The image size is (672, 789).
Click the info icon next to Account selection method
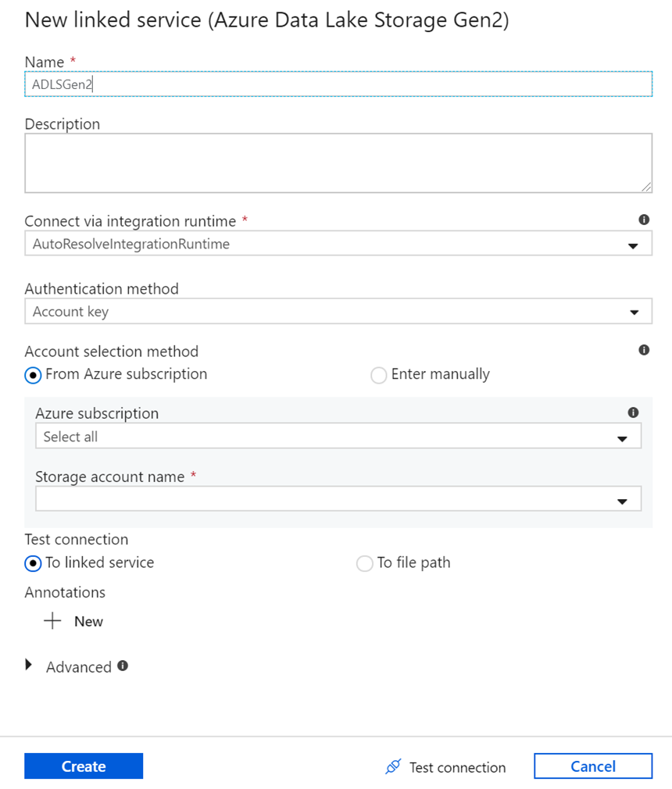click(x=644, y=349)
